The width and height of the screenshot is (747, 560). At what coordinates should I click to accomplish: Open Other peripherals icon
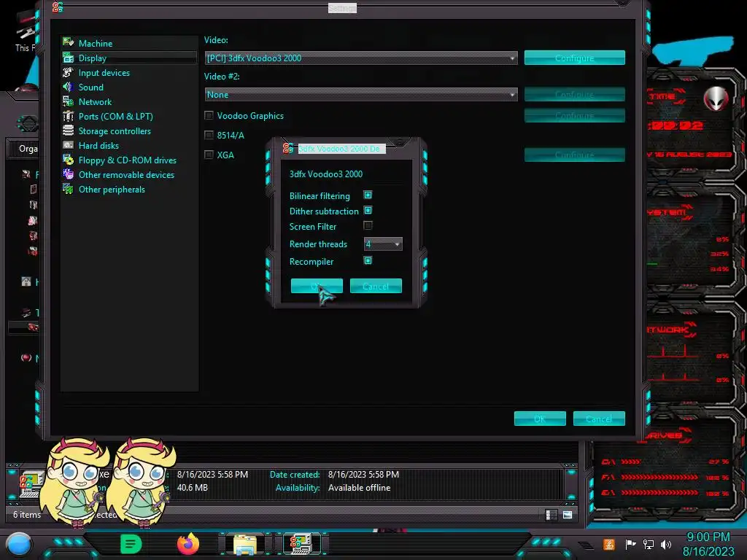point(68,190)
